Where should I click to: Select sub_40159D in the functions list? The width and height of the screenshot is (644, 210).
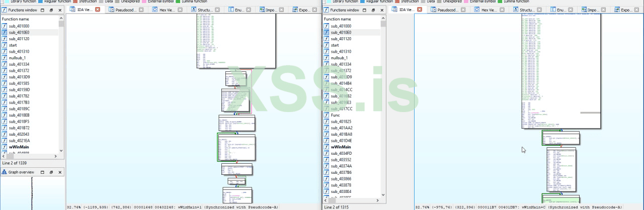(x=19, y=90)
